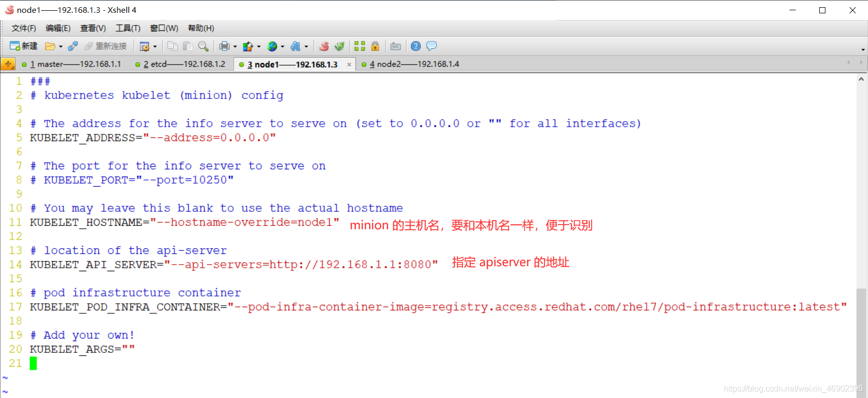This screenshot has width=868, height=398.
Task: Click the font icon
Action: [x=296, y=46]
